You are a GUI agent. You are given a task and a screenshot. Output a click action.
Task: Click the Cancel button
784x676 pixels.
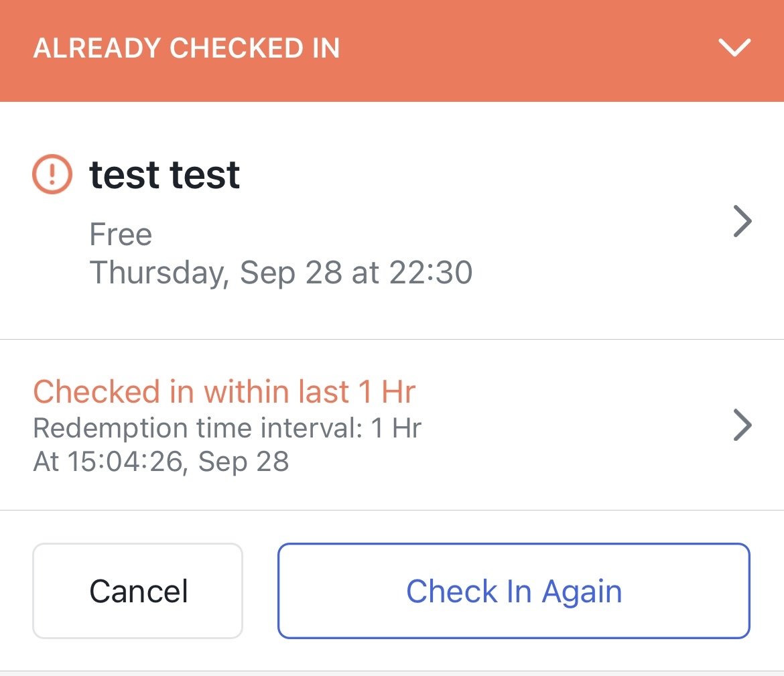click(137, 591)
